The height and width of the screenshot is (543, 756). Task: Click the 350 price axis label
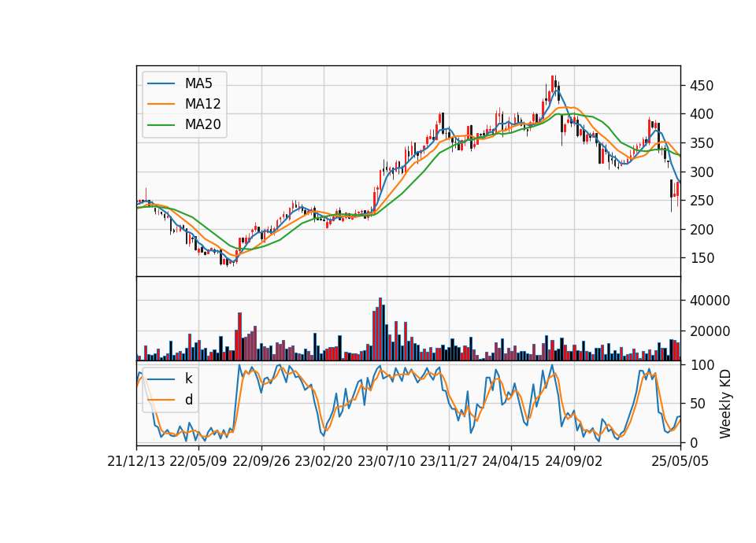point(702,143)
